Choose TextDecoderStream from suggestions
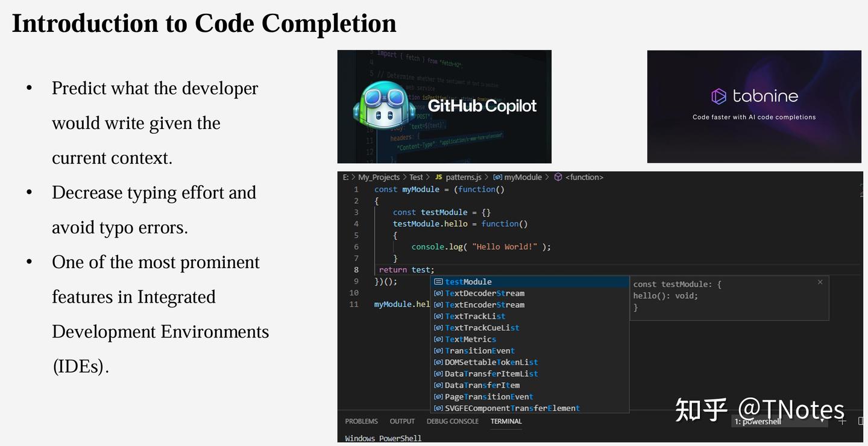Screen dimensions: 868x446 coord(530,294)
